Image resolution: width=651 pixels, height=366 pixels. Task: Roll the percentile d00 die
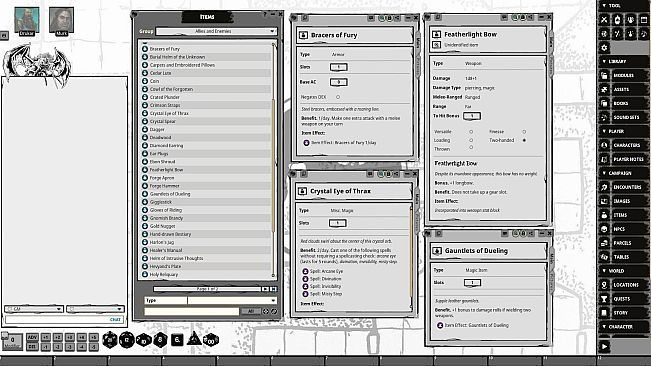tap(210, 340)
